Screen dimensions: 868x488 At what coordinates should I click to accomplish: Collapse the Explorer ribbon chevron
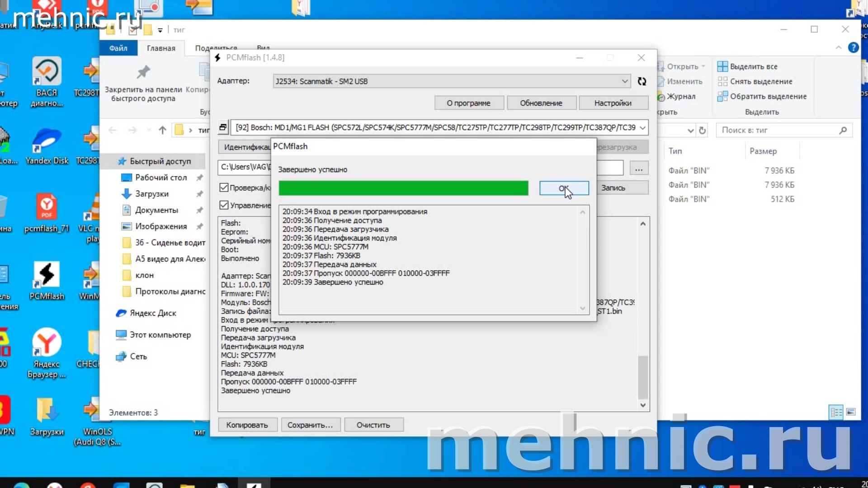(x=839, y=47)
